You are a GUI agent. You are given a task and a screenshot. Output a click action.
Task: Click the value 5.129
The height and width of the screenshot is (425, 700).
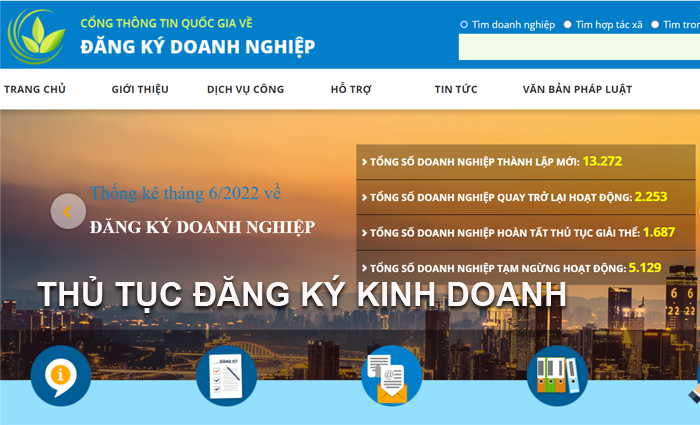click(645, 267)
